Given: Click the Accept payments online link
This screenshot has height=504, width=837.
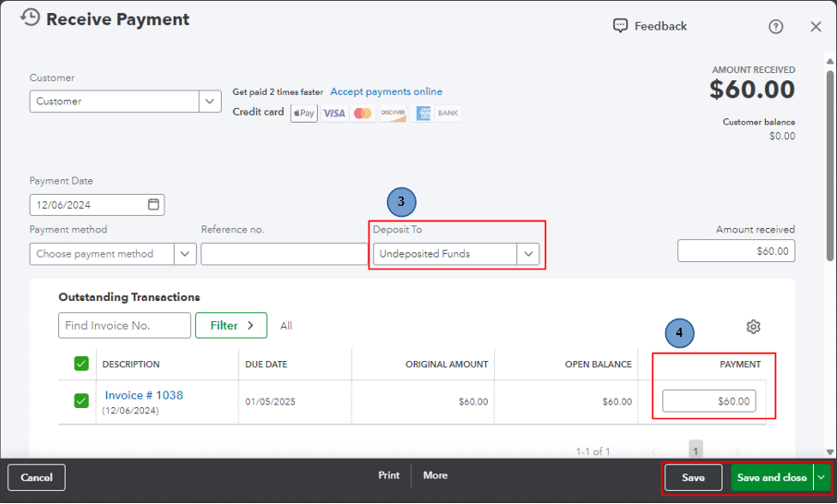Looking at the screenshot, I should coord(386,91).
